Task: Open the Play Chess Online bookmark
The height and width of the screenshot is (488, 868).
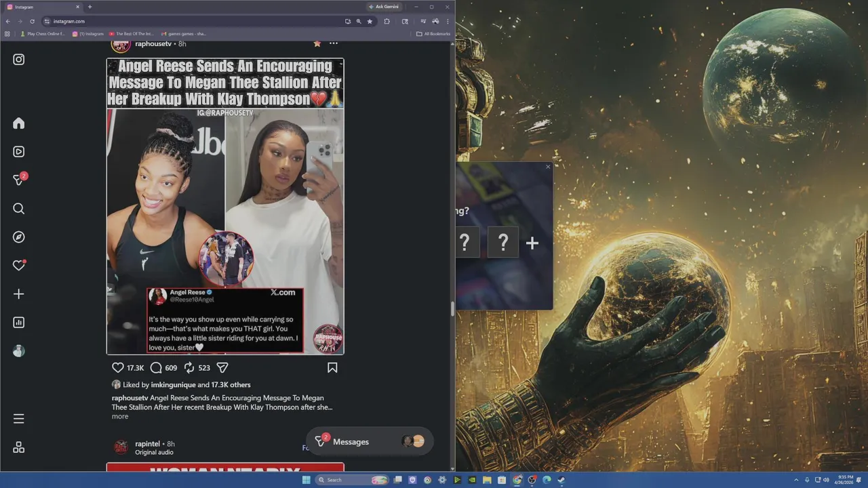Action: click(43, 33)
